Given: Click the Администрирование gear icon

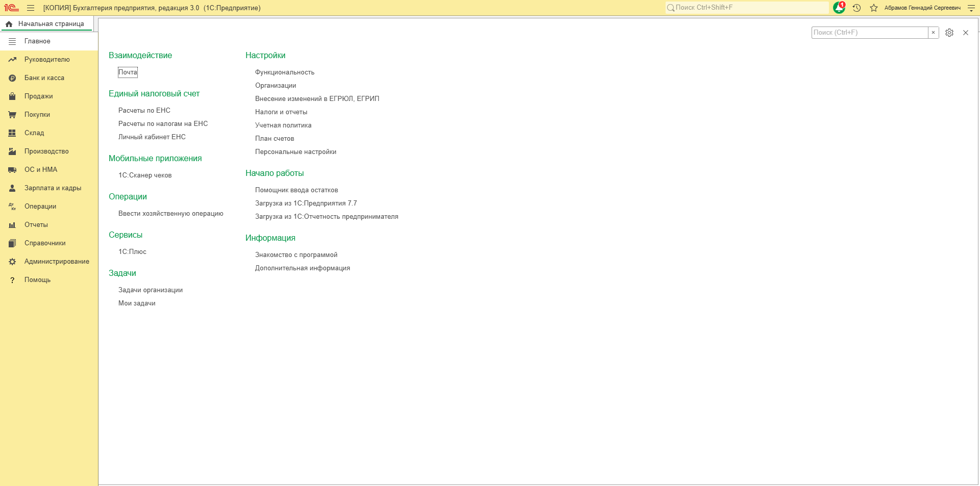Looking at the screenshot, I should click(12, 262).
